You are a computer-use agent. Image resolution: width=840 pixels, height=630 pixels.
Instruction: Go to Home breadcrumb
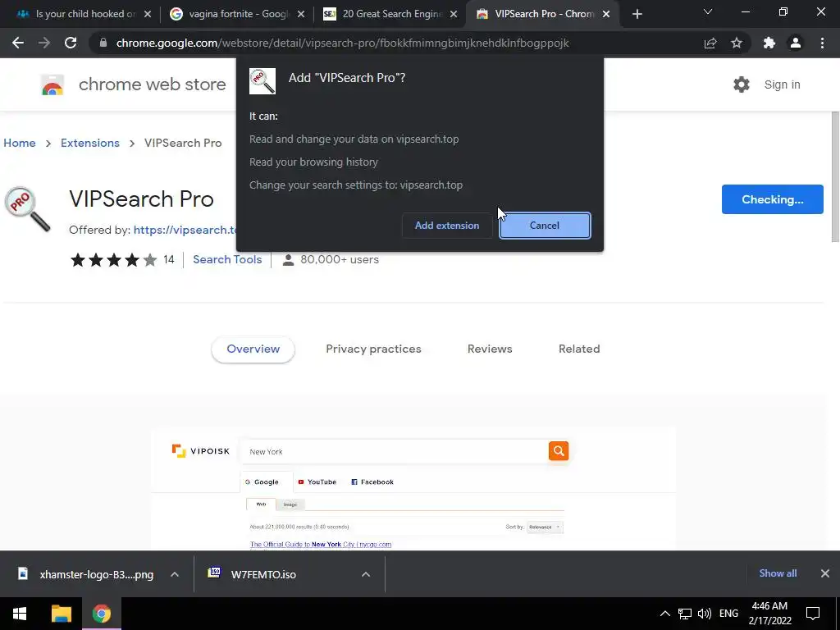[x=20, y=143]
